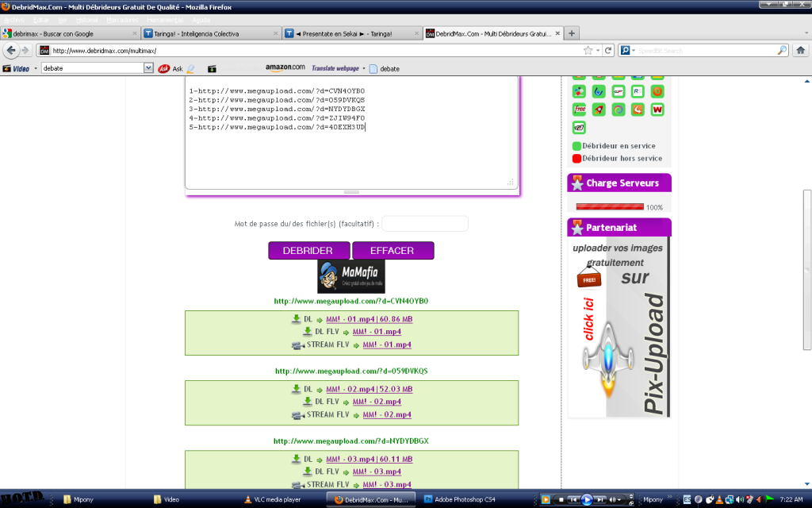812x508 pixels.
Task: Click the host icon below the Free icon
Action: [580, 128]
